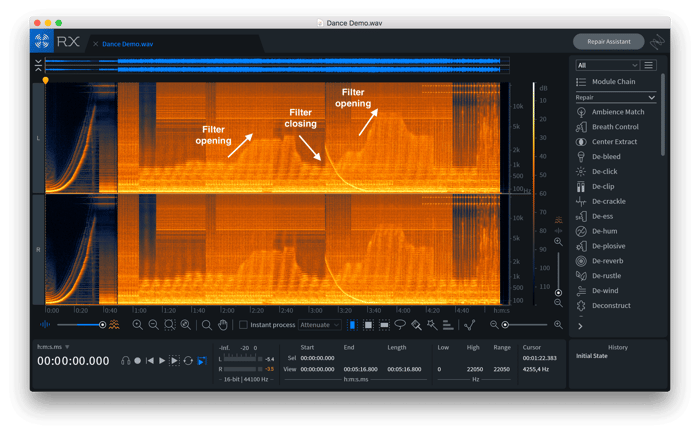The height and width of the screenshot is (434, 700).
Task: Zoom out on the frequency axis
Action: click(x=558, y=303)
